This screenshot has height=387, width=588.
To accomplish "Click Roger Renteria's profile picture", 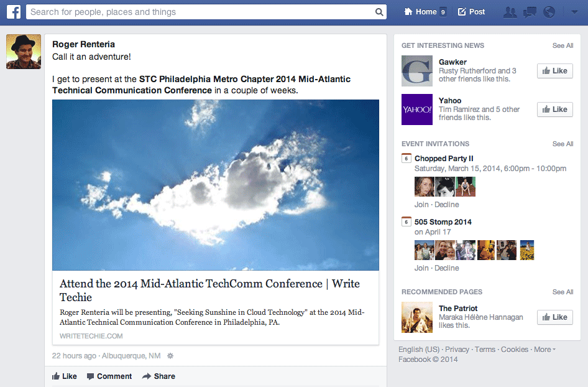I will (24, 52).
